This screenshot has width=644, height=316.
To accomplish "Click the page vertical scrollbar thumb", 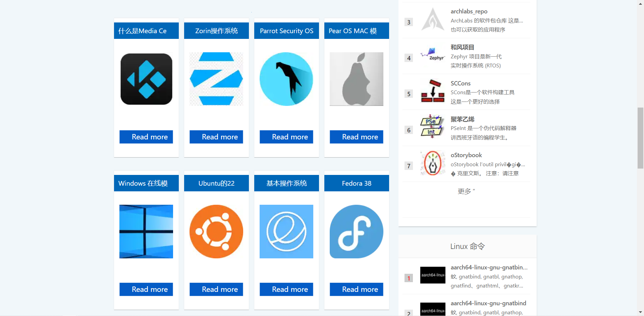I will point(640,138).
